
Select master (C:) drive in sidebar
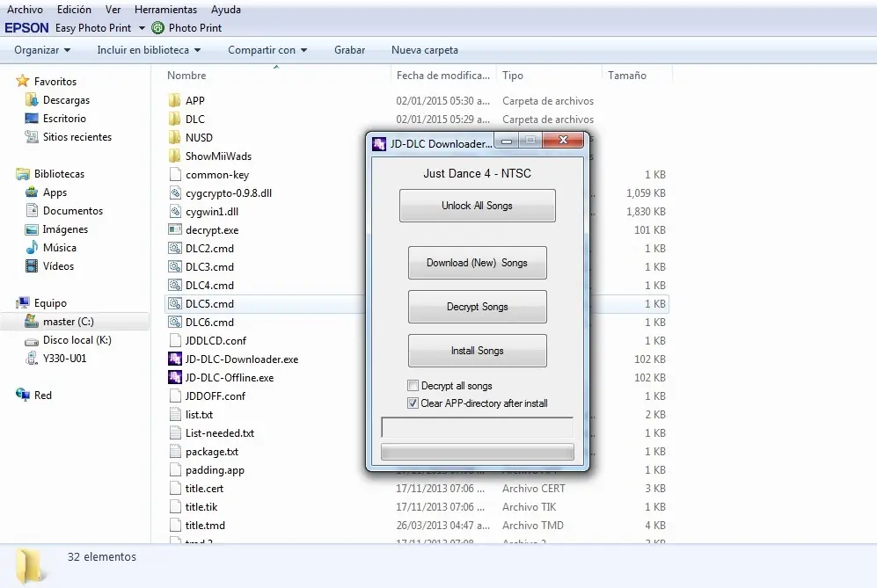pos(69,322)
